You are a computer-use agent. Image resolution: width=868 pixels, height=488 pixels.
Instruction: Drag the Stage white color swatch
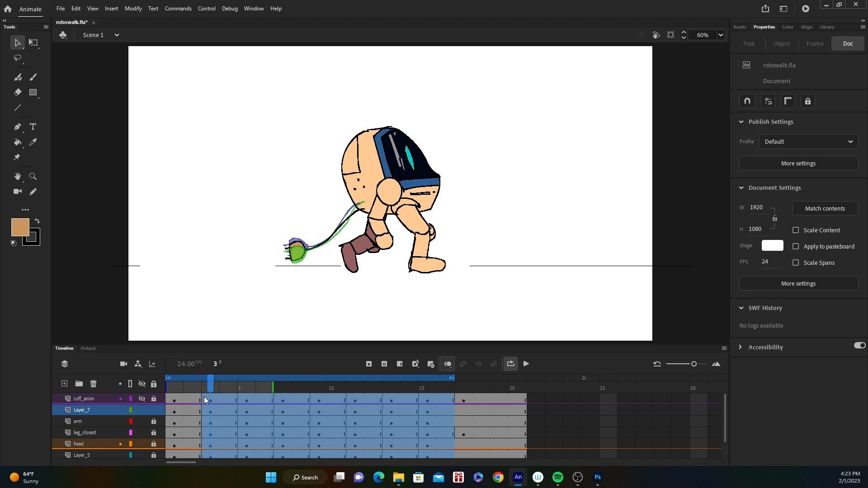point(771,245)
